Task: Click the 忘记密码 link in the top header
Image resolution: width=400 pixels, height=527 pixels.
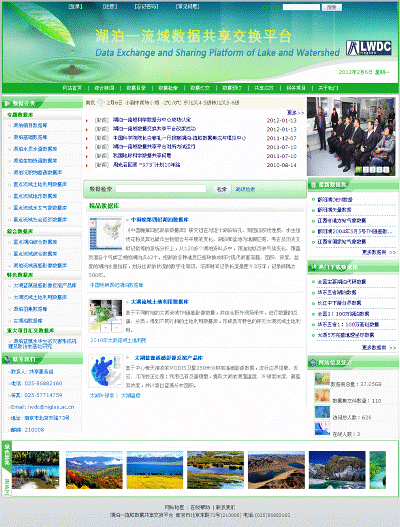Action: pos(146,6)
